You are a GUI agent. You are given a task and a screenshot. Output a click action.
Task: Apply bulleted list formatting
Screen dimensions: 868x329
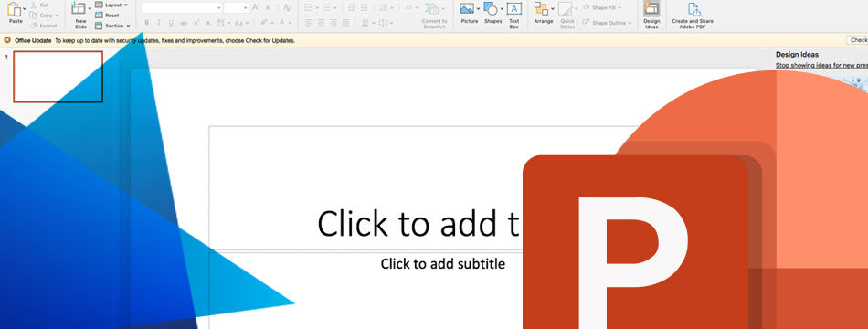click(309, 7)
